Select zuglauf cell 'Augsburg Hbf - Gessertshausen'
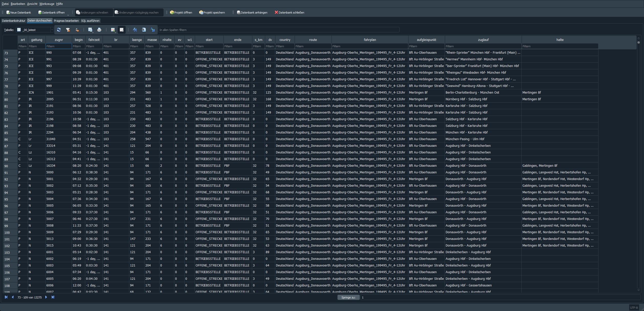This screenshot has width=644, height=311. pos(483,285)
